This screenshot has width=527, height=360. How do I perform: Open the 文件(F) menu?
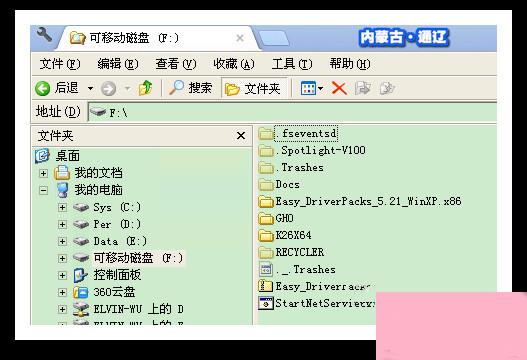tap(60, 64)
